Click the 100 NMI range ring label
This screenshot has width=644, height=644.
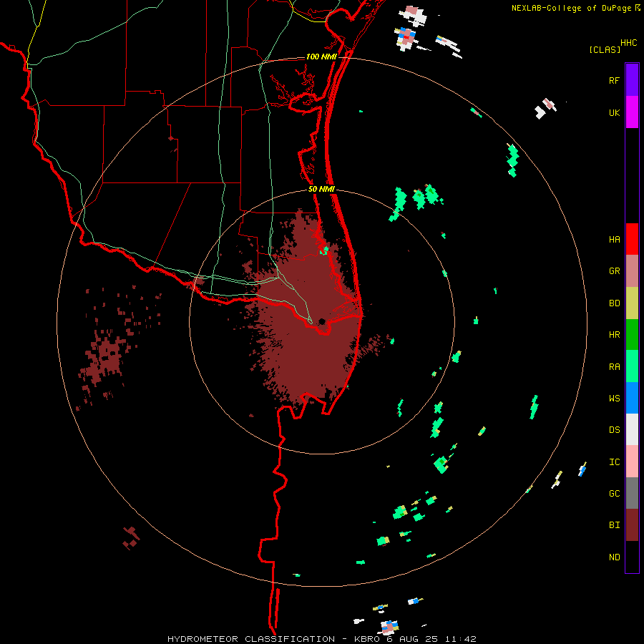point(321,57)
